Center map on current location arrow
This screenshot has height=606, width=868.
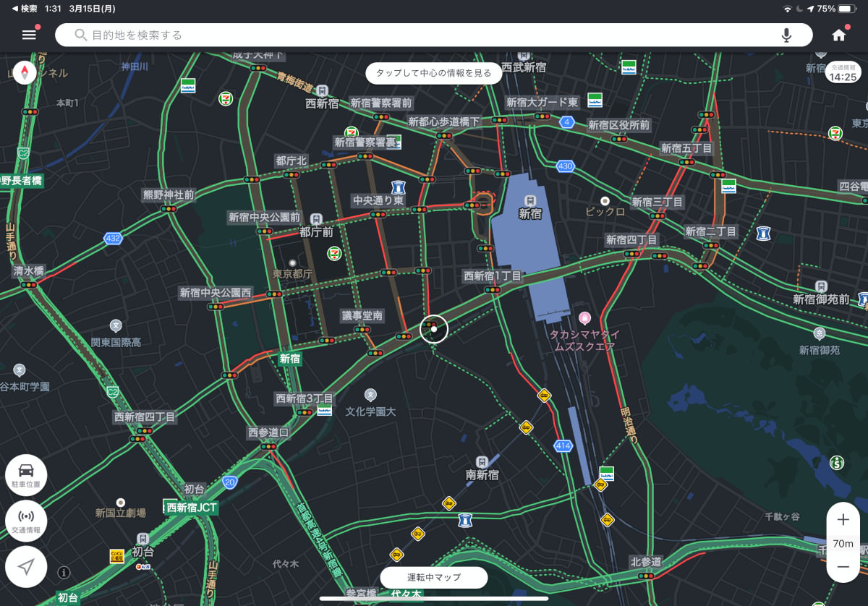26,567
